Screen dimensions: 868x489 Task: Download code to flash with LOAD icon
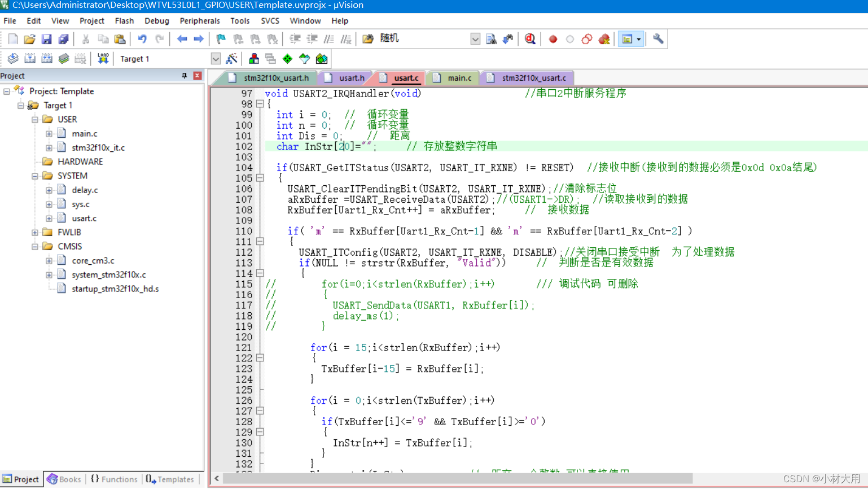(x=103, y=59)
